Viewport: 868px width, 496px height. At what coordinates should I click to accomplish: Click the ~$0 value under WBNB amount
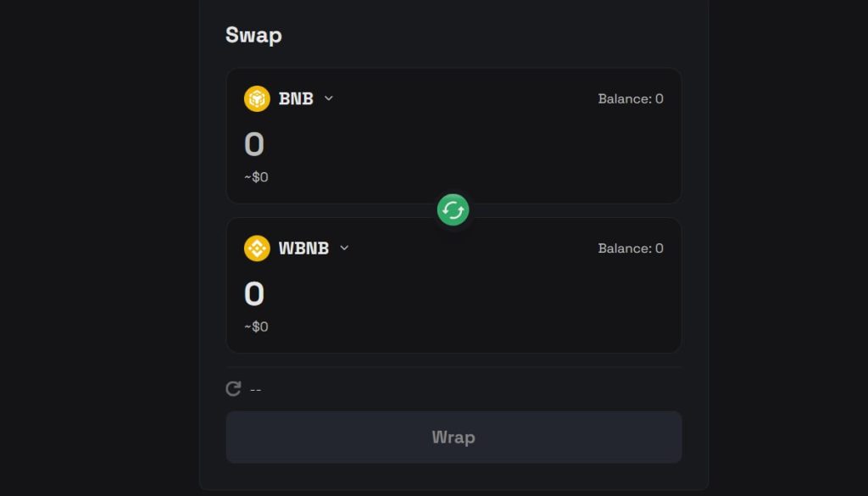256,326
